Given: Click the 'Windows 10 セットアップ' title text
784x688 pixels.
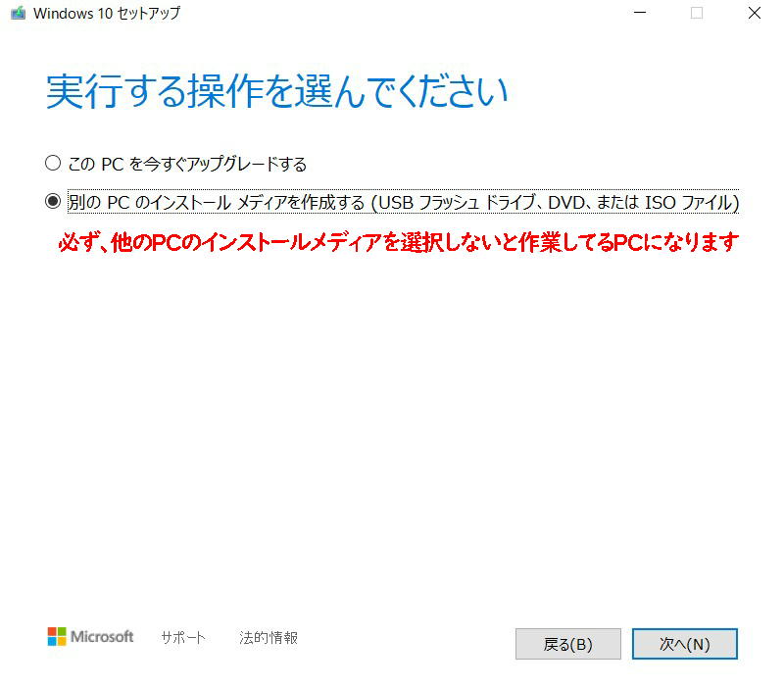Looking at the screenshot, I should pos(107,14).
